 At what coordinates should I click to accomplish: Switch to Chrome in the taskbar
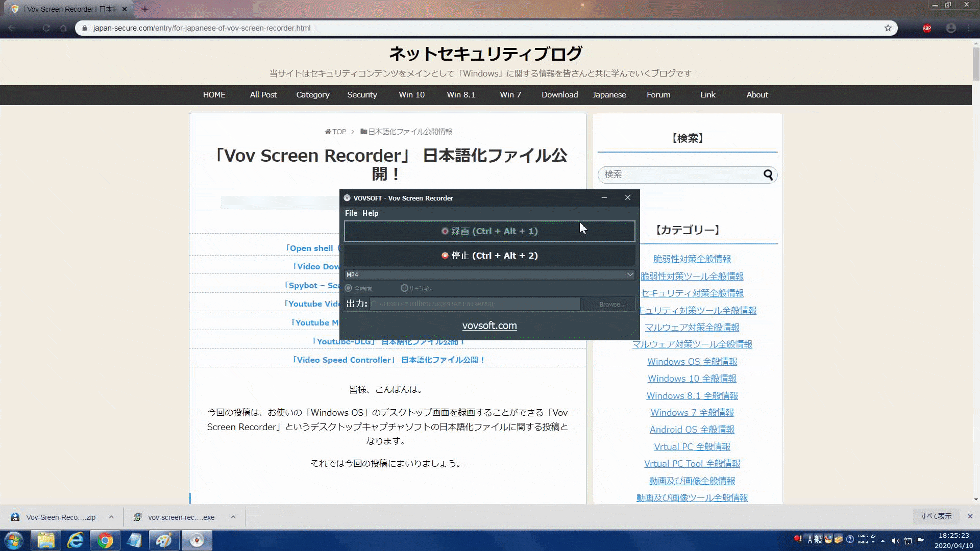click(105, 540)
